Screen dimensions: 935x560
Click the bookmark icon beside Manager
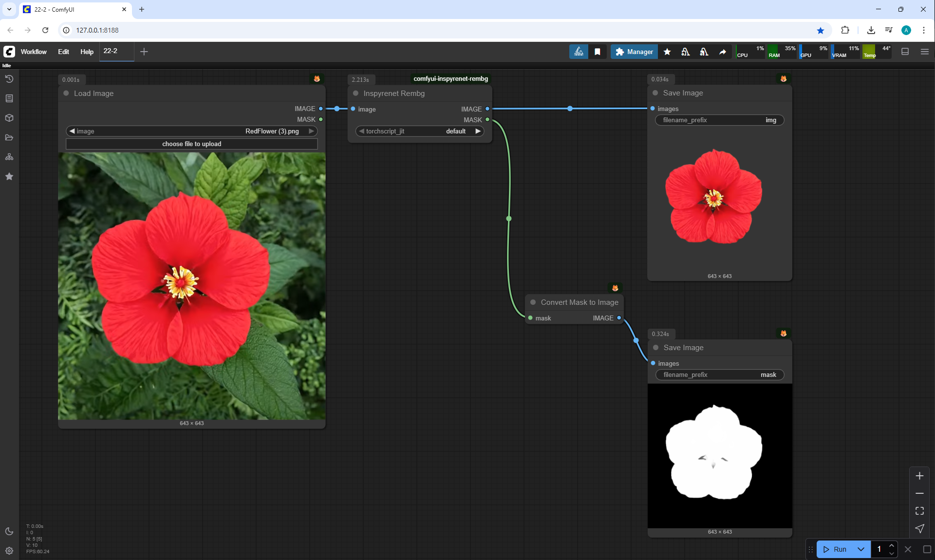(x=598, y=52)
